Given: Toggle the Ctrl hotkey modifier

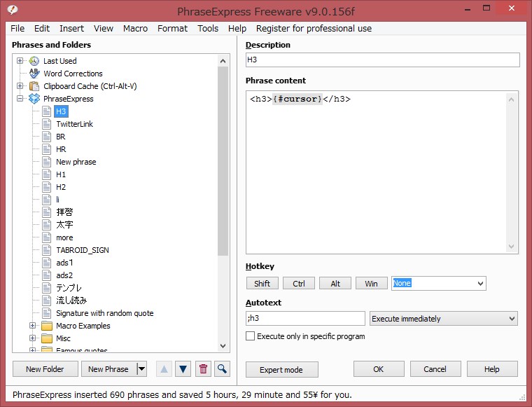Looking at the screenshot, I should [x=299, y=284].
